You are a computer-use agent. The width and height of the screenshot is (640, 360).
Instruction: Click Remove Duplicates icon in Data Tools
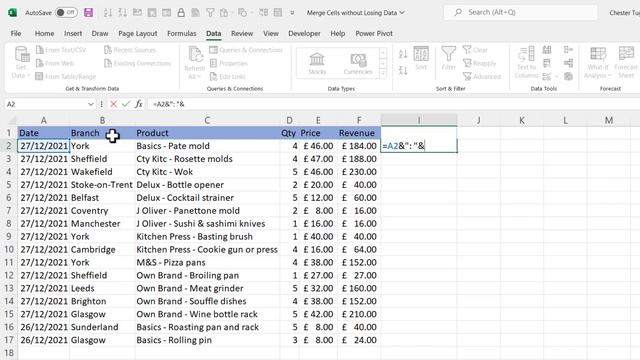pyautogui.click(x=547, y=63)
